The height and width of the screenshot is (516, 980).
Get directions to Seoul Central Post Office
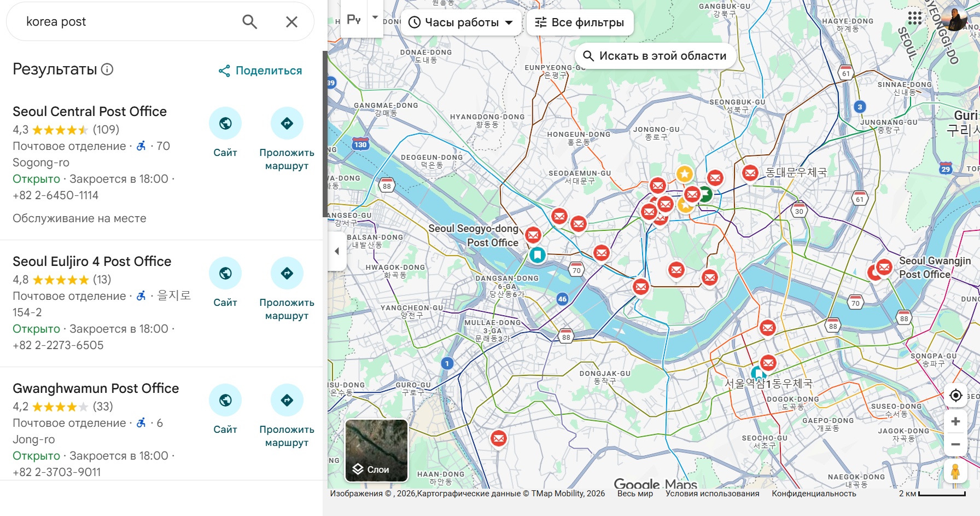tap(287, 124)
